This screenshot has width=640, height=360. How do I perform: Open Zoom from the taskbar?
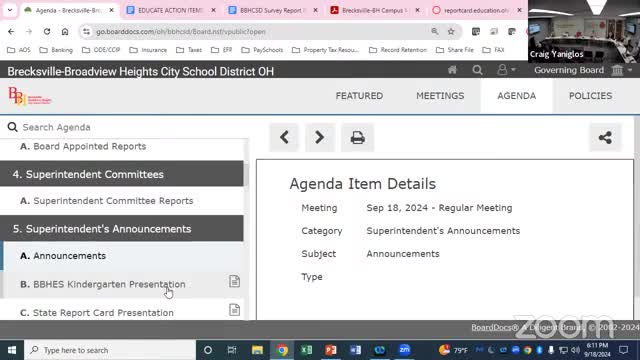coord(404,350)
